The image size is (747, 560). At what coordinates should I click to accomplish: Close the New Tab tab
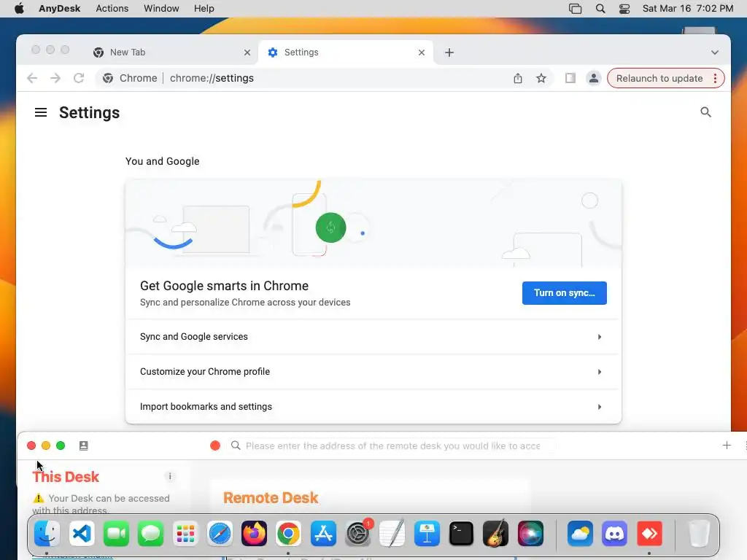pos(247,52)
